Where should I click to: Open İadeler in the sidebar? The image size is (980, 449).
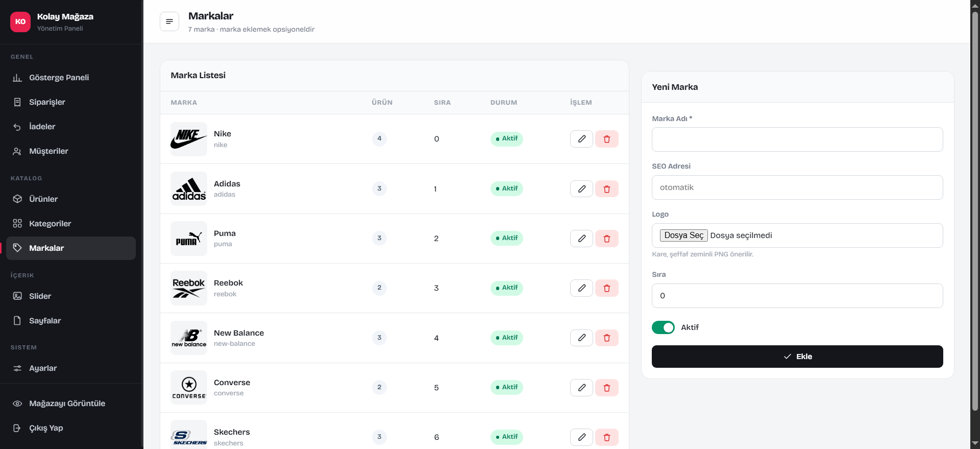point(71,127)
